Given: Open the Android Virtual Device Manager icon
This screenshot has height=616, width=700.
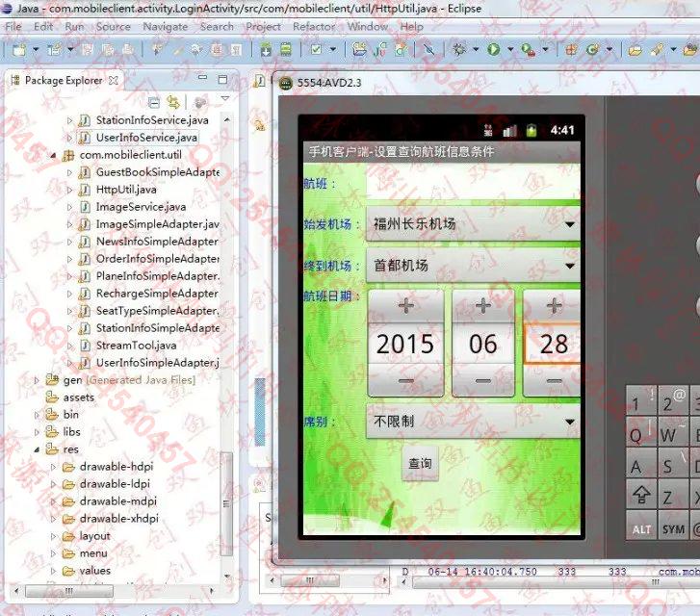Looking at the screenshot, I should coord(286,49).
